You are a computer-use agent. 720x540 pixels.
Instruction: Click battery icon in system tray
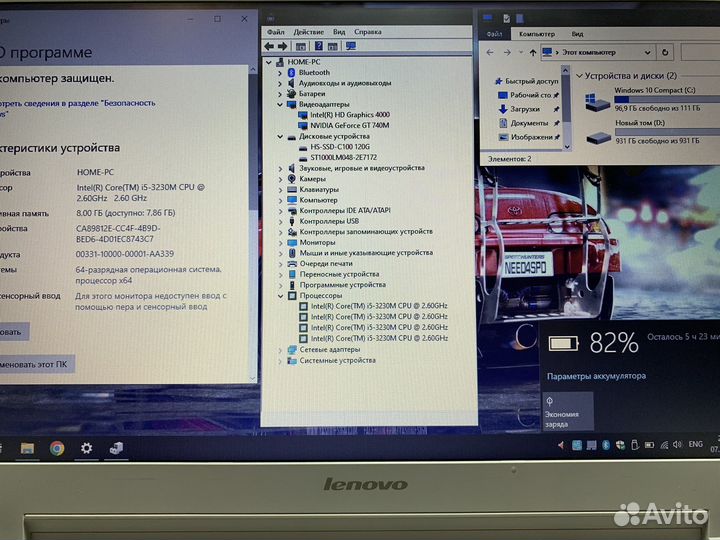click(649, 445)
